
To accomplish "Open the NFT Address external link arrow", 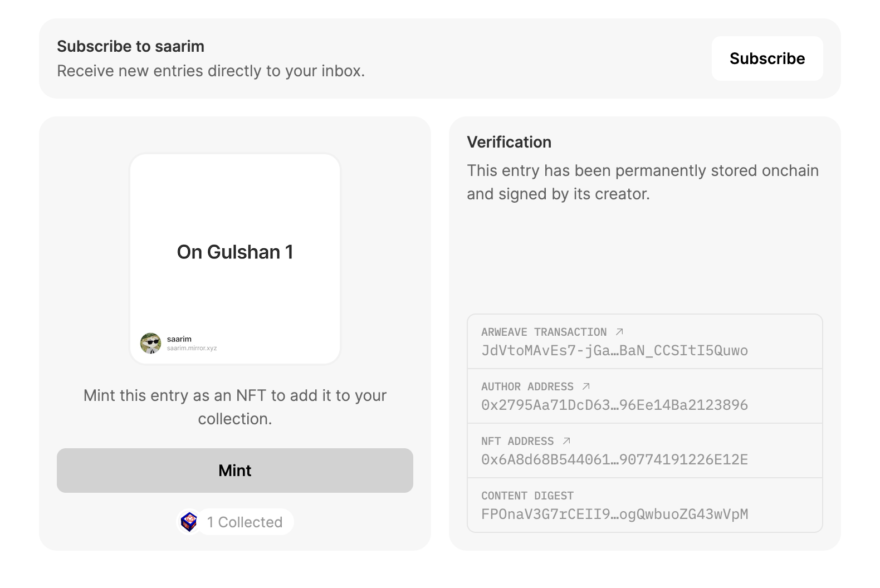I will click(566, 441).
